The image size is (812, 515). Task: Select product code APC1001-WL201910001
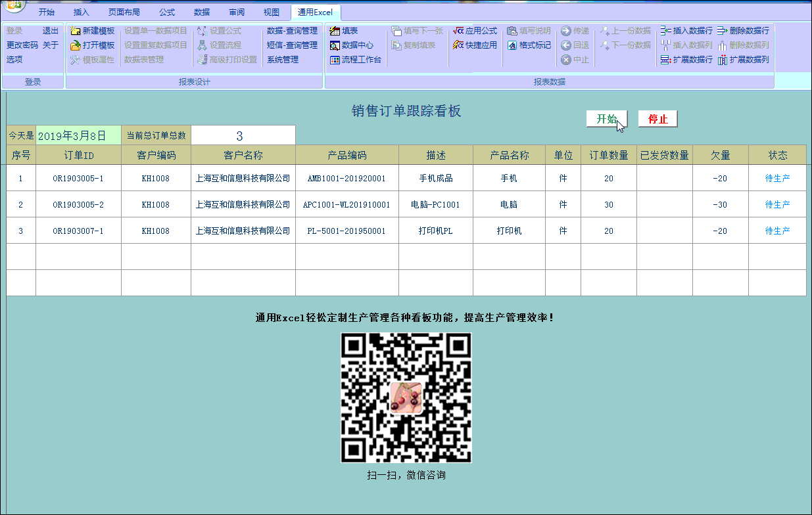(x=346, y=204)
